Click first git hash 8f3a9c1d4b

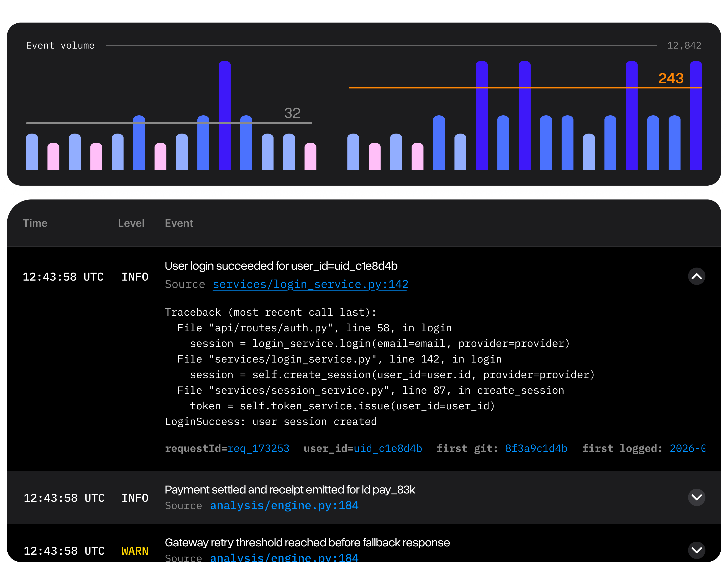tap(536, 448)
